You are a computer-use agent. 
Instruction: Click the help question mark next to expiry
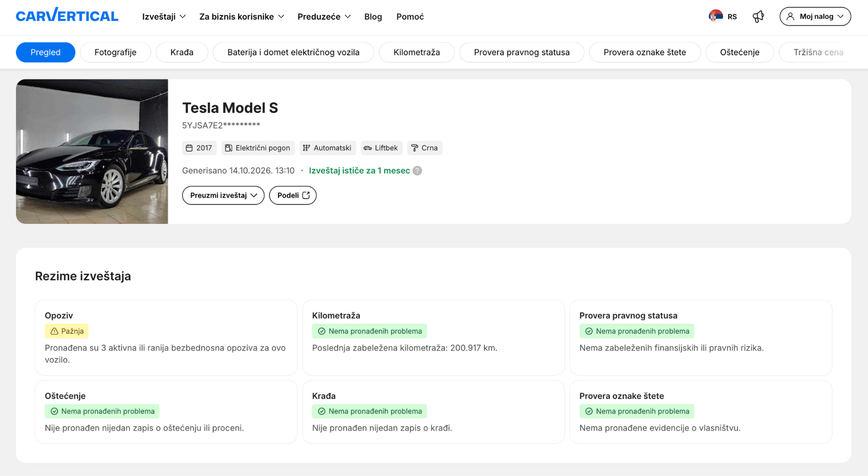(417, 171)
